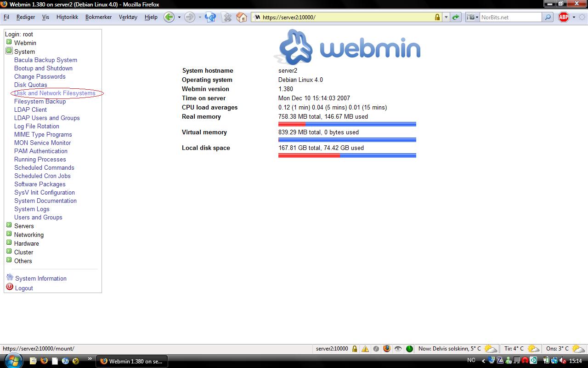Click the browser Forward arrow button
This screenshot has height=368, width=588.
coord(189,17)
